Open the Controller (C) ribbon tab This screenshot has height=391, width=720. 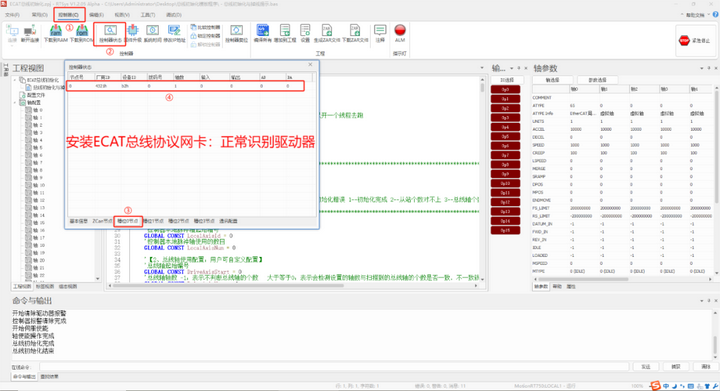pyautogui.click(x=68, y=15)
